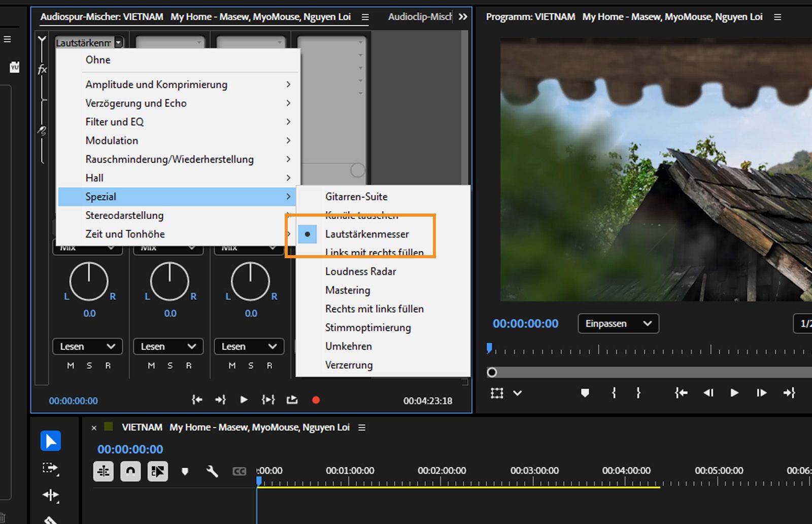The image size is (812, 524).
Task: Enable record (R) on leftmost mixer track
Action: pos(108,365)
